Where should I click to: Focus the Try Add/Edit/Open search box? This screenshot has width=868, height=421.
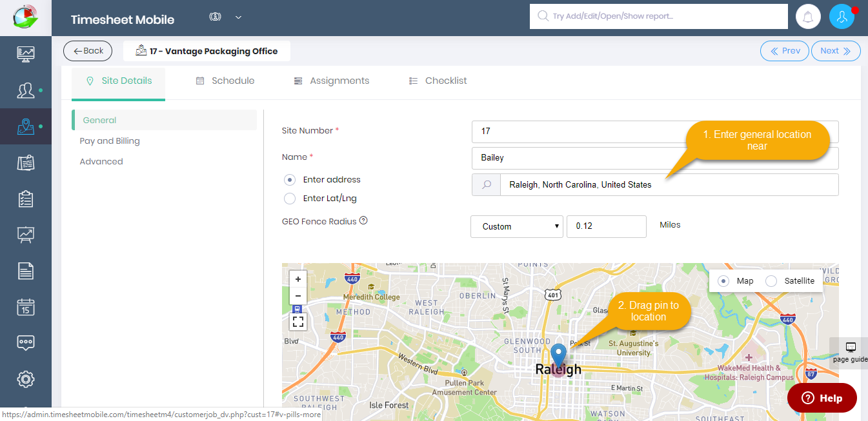[x=659, y=16]
